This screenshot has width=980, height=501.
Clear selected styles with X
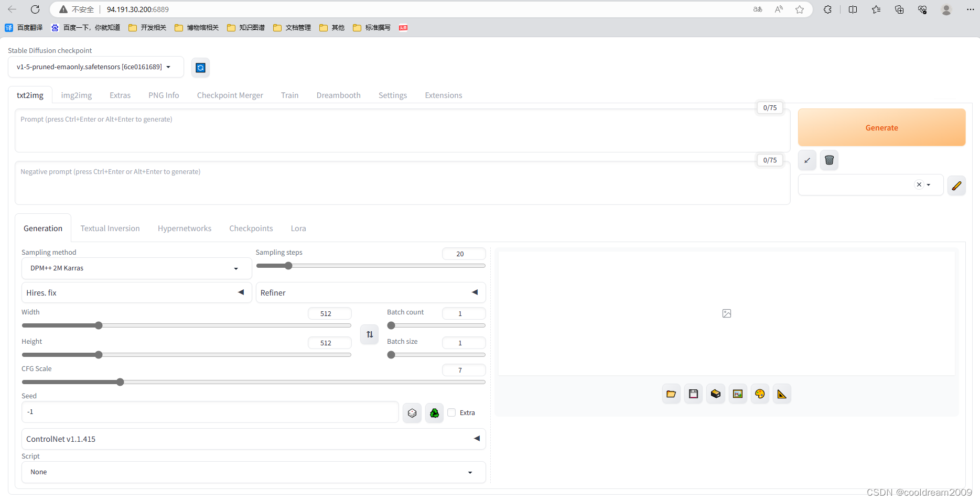(x=919, y=185)
